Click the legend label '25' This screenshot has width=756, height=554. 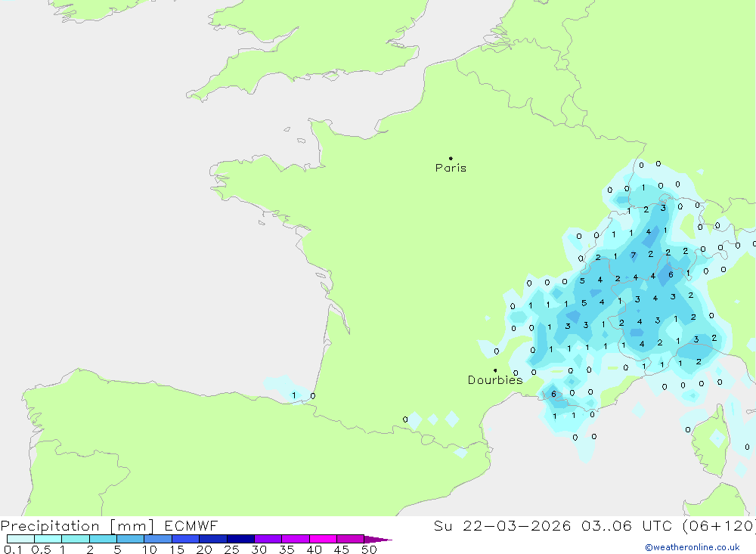click(232, 549)
